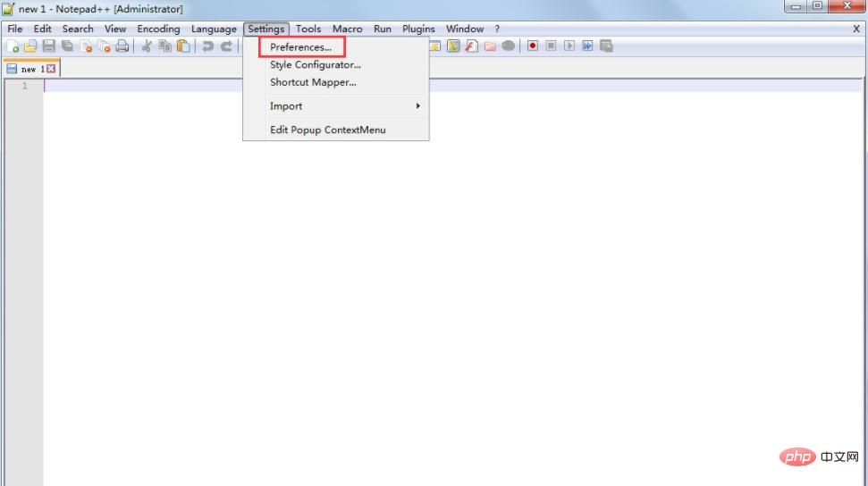Select Shortcut Mapper... menu entry
Screen dimensions: 868x486
point(336,82)
